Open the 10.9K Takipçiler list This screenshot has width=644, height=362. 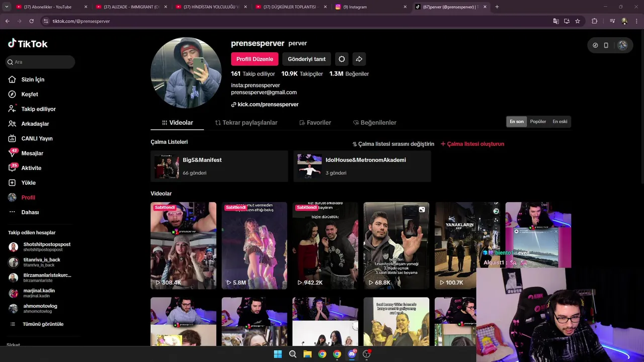(302, 73)
